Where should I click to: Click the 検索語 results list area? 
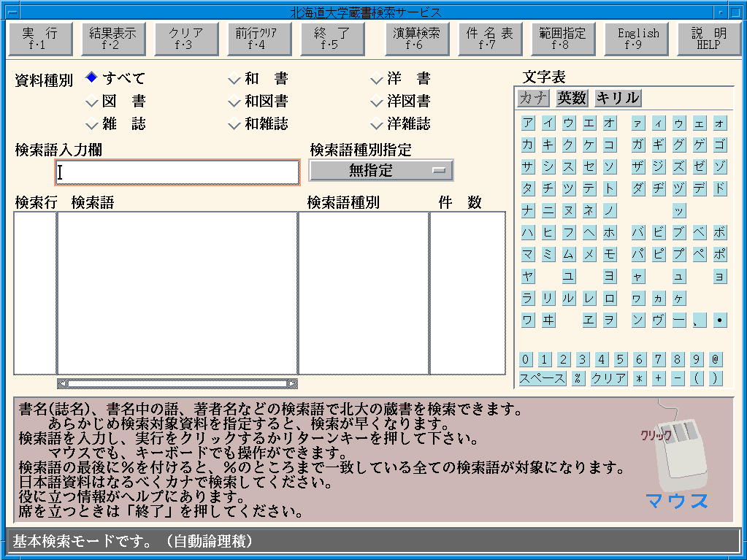(x=177, y=293)
